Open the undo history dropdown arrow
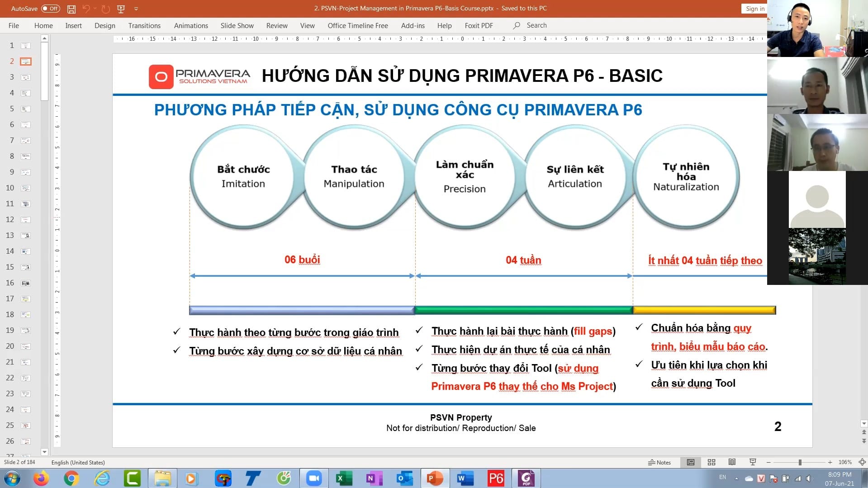Screen dimensions: 868x488 (x=95, y=9)
